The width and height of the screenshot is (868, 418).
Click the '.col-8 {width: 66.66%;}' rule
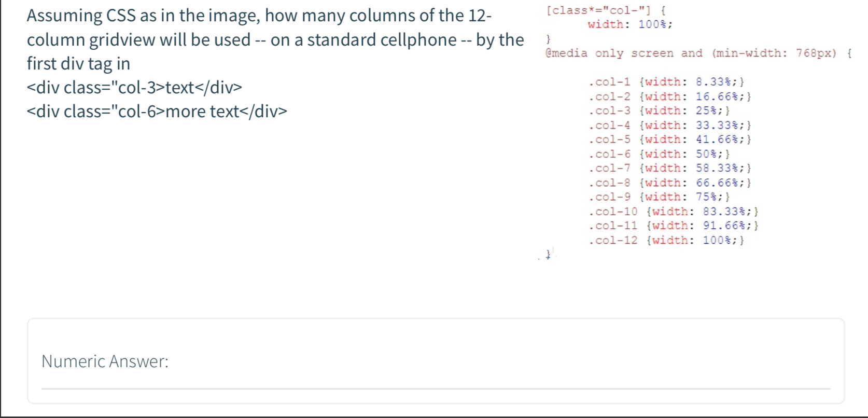coord(670,183)
